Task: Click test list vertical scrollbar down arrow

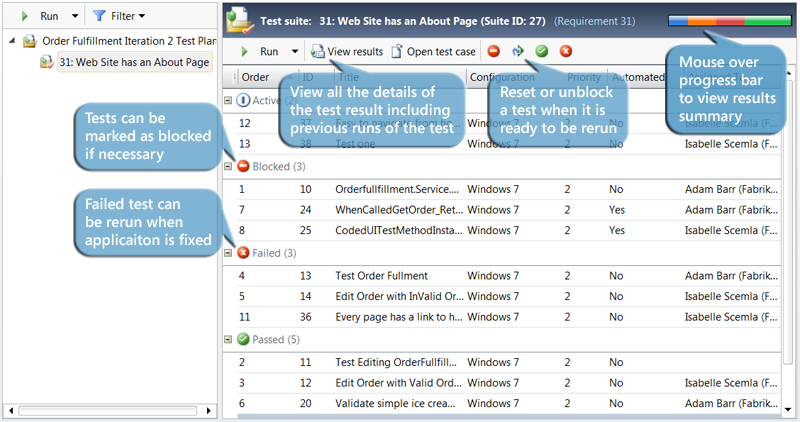Action: [x=788, y=409]
